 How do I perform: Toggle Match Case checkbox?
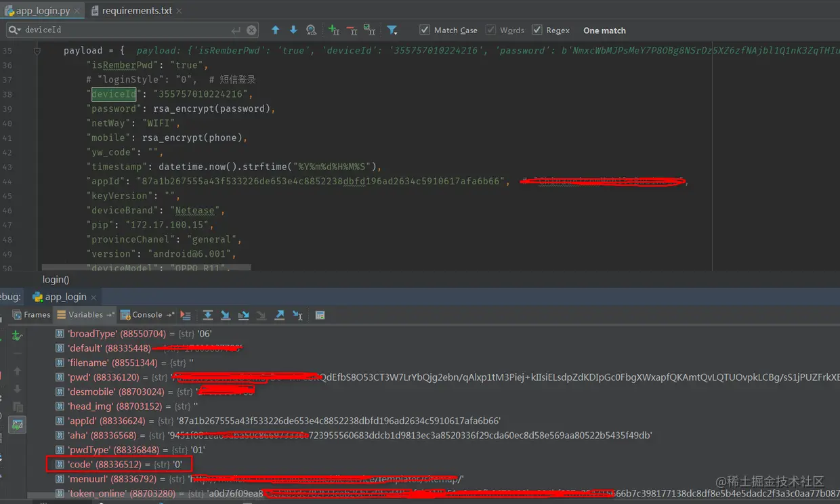425,30
